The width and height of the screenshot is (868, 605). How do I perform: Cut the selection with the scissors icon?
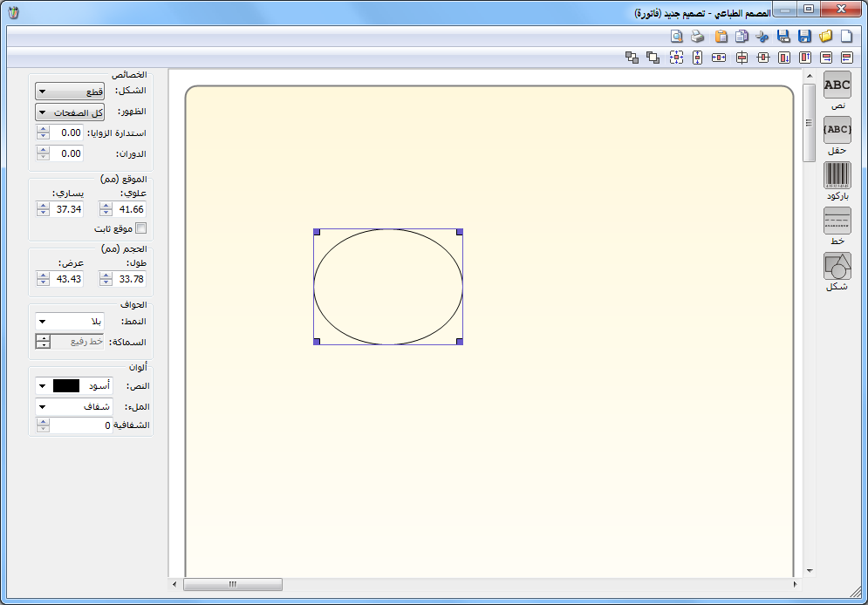tap(762, 37)
